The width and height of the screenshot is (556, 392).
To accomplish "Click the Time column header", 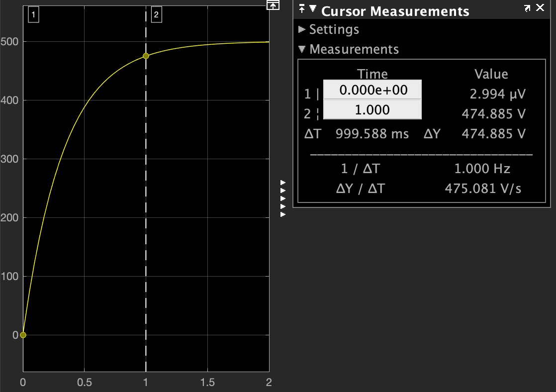I will [x=372, y=74].
